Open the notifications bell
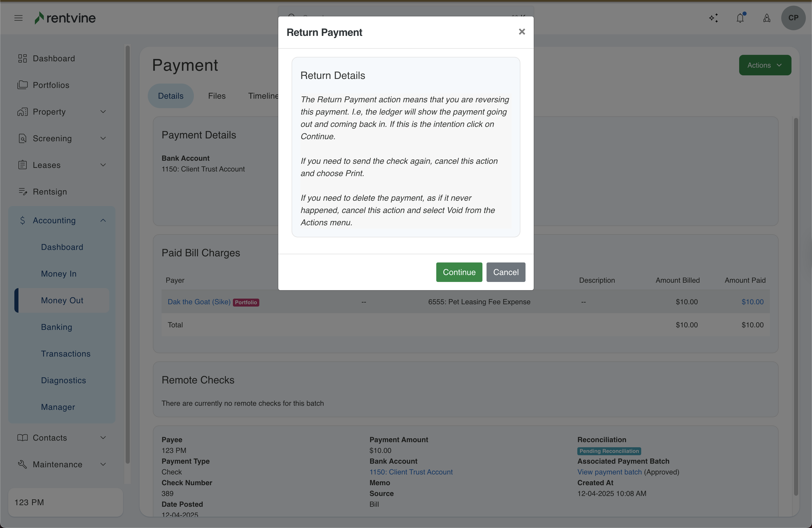 click(x=740, y=18)
